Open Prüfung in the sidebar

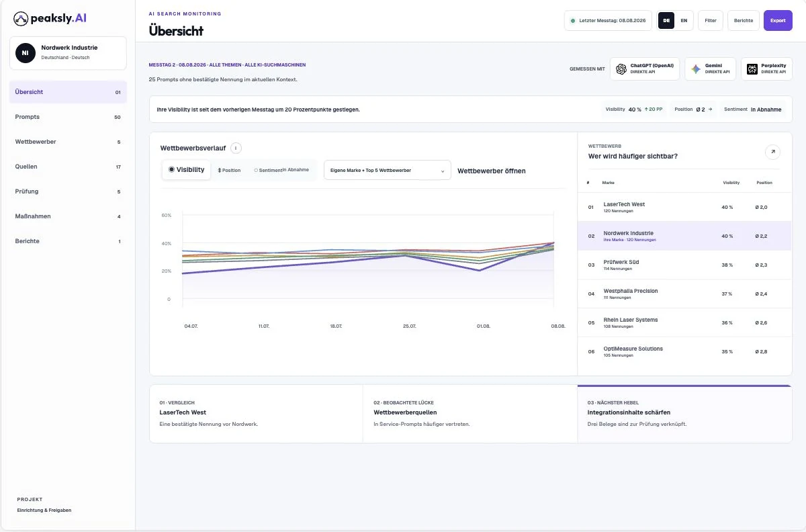click(68, 191)
